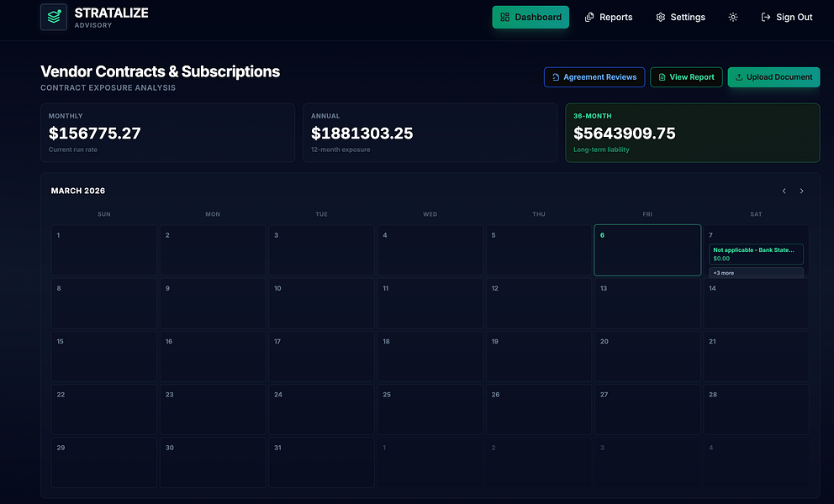This screenshot has width=834, height=504.
Task: Click the Monthly $156775.27 value
Action: click(95, 133)
